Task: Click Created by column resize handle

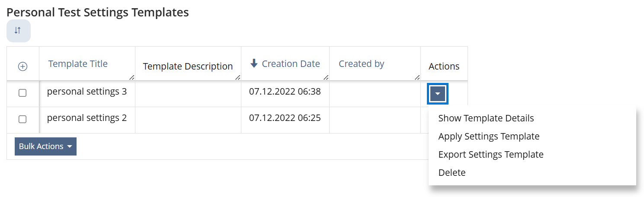Action: click(x=417, y=78)
